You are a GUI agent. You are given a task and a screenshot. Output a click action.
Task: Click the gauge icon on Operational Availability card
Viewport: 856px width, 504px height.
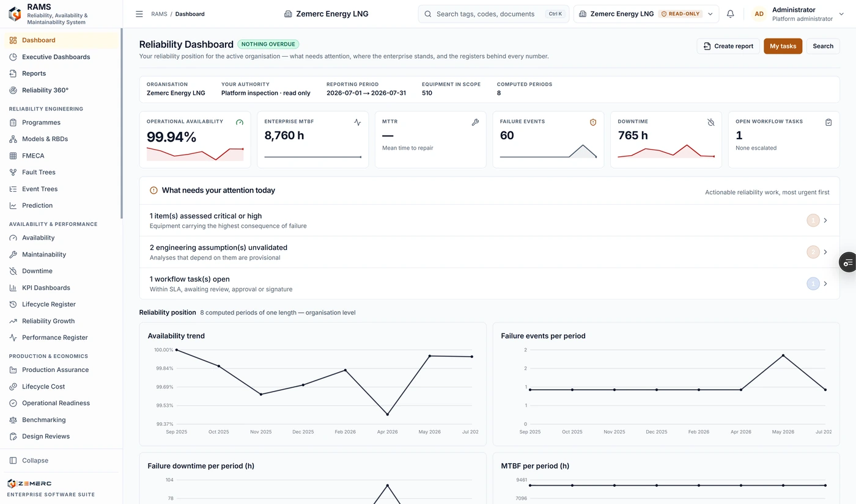click(240, 122)
